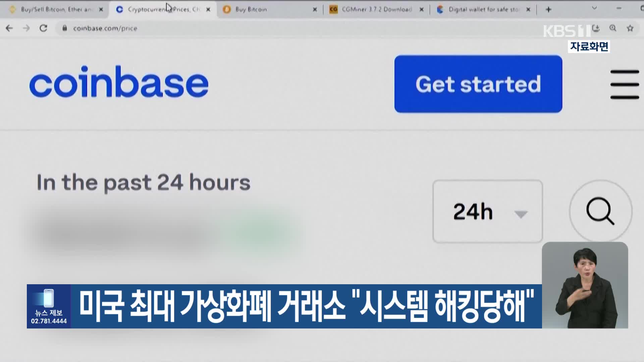Switch to Digital wallet for safe storage tab
644x362 pixels.
coord(483,9)
